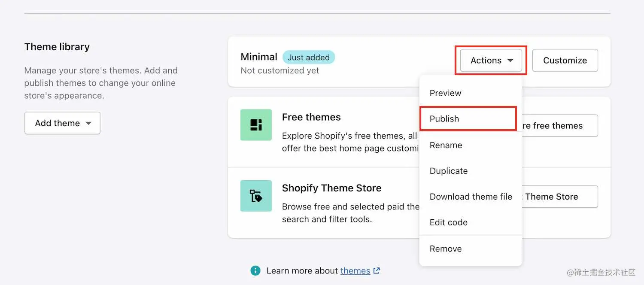
Task: Select Remove from the Actions menu
Action: coord(446,249)
